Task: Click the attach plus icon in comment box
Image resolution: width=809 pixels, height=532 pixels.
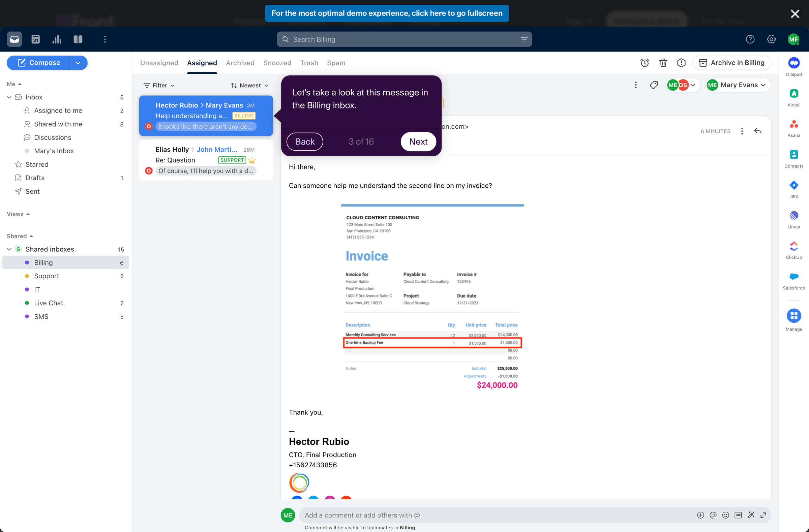Action: [x=700, y=515]
